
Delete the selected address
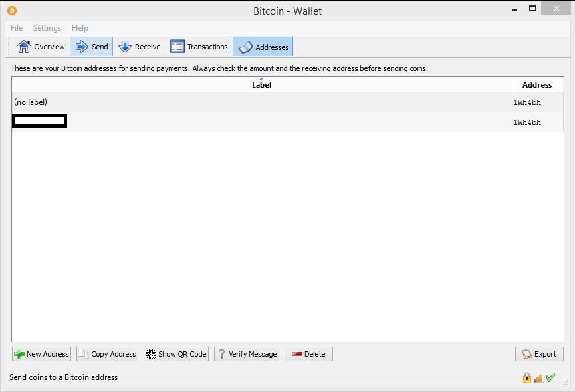308,354
